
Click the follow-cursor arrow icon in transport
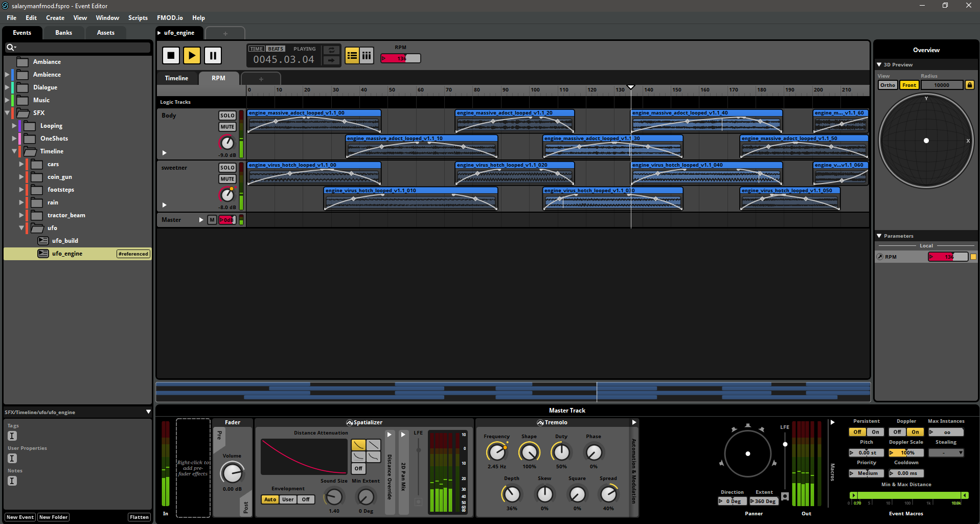click(331, 60)
